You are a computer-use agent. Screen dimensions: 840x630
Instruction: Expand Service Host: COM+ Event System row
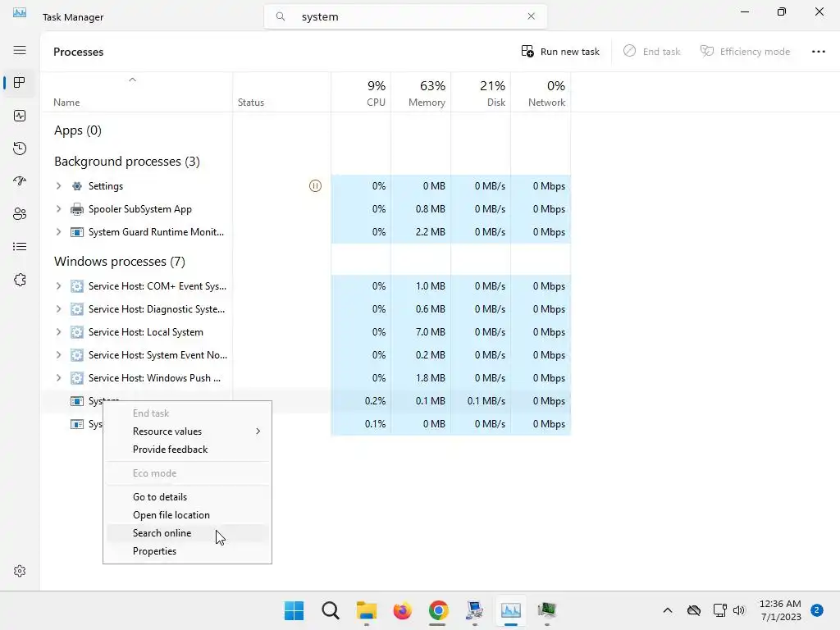[x=58, y=286]
